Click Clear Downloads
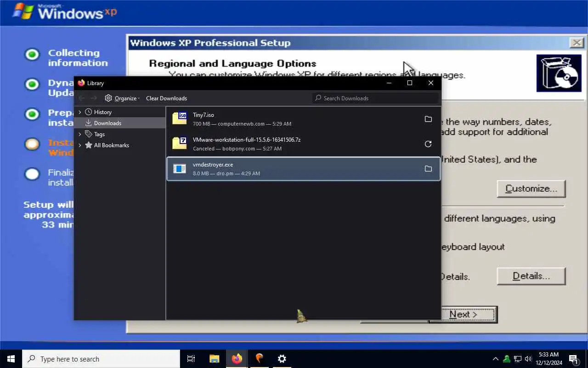The height and width of the screenshot is (368, 588). (166, 98)
